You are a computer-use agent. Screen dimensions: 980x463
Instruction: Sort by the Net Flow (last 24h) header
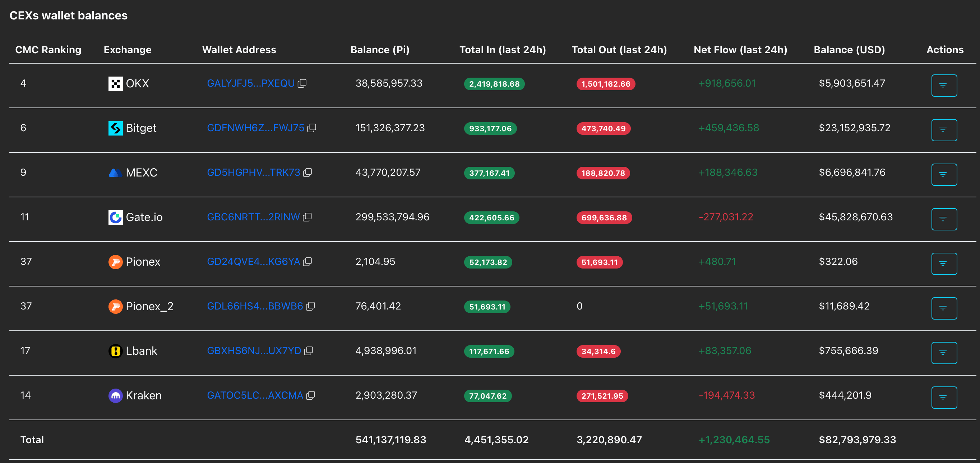tap(740, 50)
